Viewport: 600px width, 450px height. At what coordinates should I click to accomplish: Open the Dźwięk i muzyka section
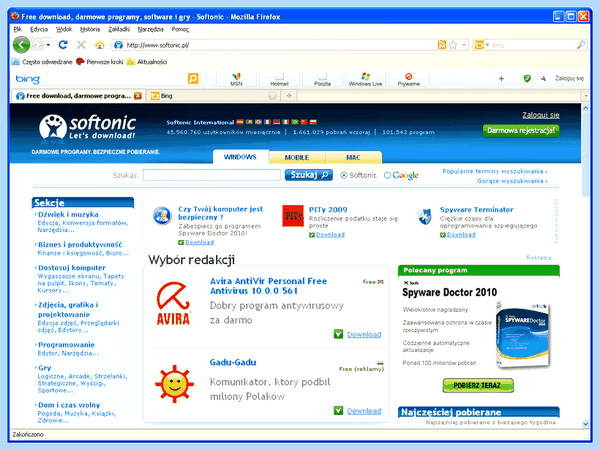(x=68, y=214)
